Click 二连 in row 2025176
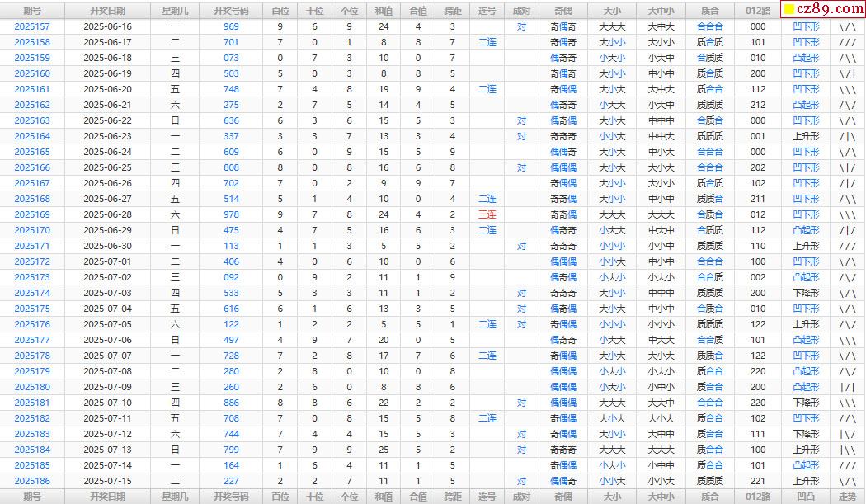The height and width of the screenshot is (504, 866). pos(487,324)
